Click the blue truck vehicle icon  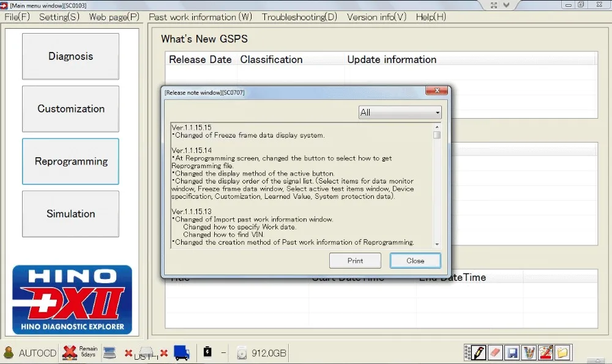pos(182,353)
